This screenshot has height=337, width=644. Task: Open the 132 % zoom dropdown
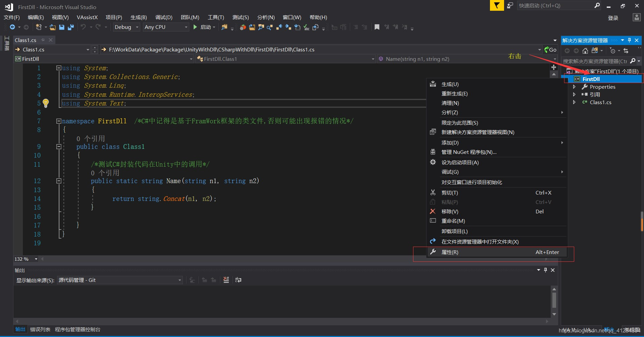pyautogui.click(x=26, y=259)
